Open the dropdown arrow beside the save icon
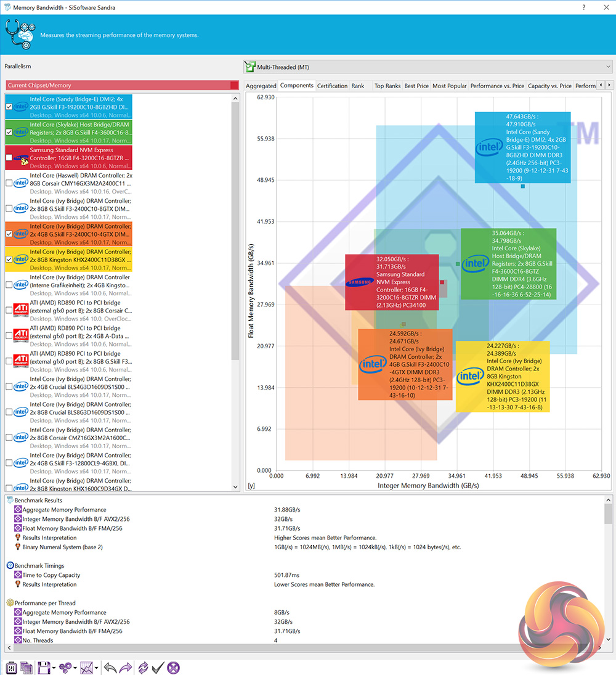Image resolution: width=616 pixels, height=675 pixels. [54, 668]
